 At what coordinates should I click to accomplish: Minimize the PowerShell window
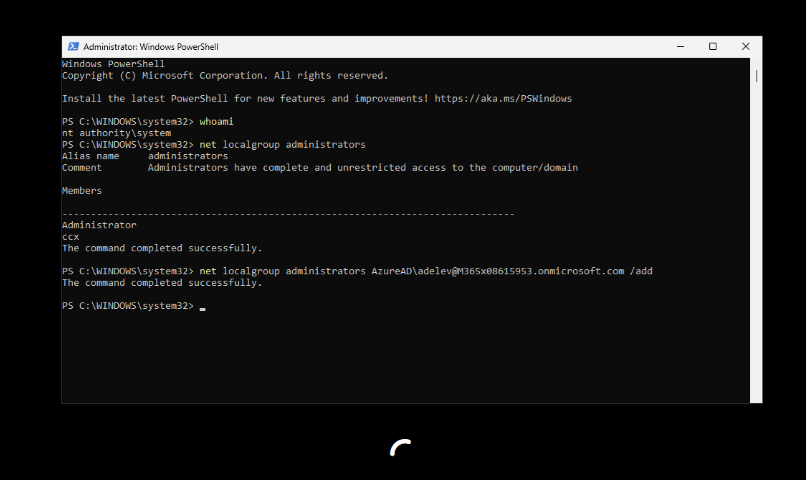pyautogui.click(x=680, y=46)
